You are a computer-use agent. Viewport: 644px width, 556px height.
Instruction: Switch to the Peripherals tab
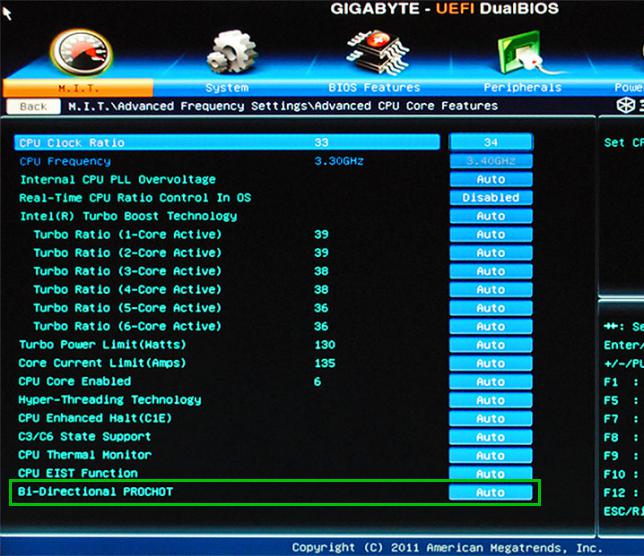pos(522,87)
